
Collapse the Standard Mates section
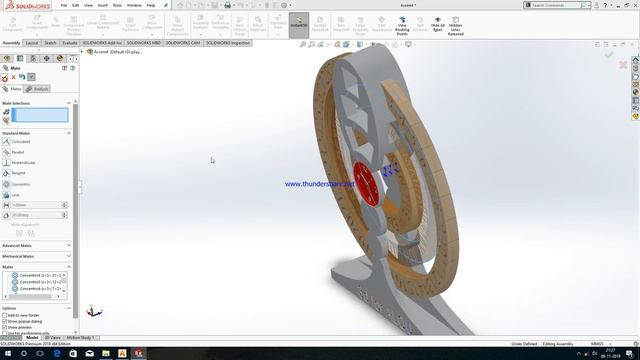69,133
